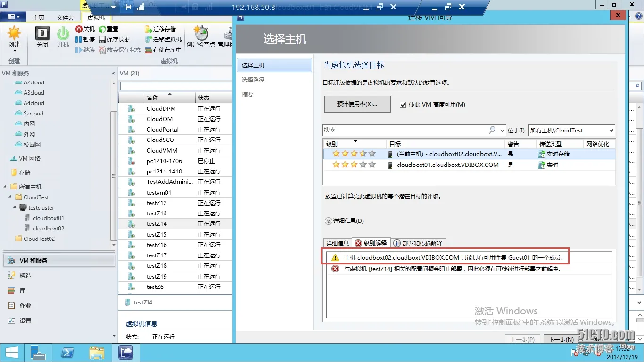Select A3cloud in the cloud tree
Screen dimensions: 644x362
click(x=34, y=93)
